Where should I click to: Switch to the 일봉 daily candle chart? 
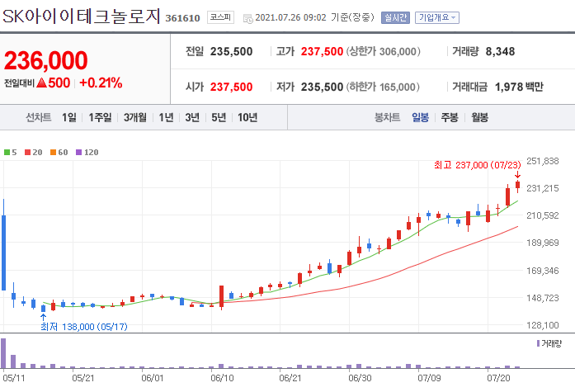coord(420,117)
